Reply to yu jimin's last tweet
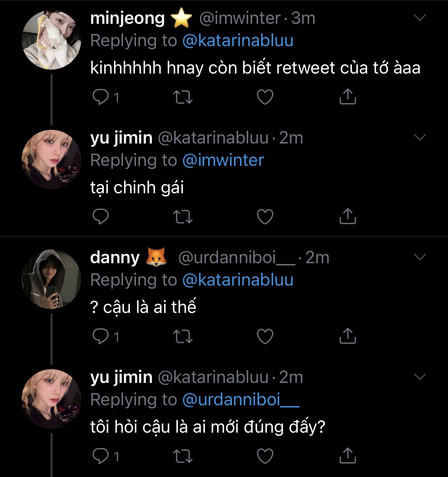448x477 pixels. (101, 456)
